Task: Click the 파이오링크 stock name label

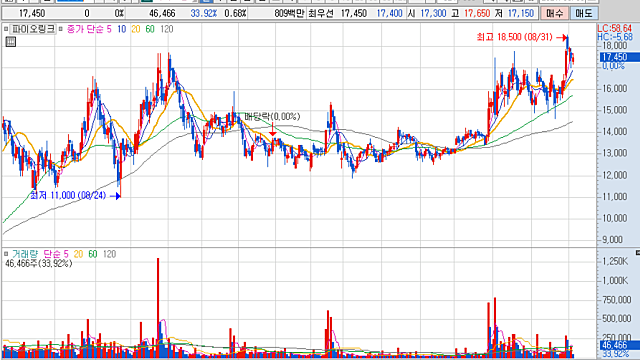Action: click(x=33, y=29)
